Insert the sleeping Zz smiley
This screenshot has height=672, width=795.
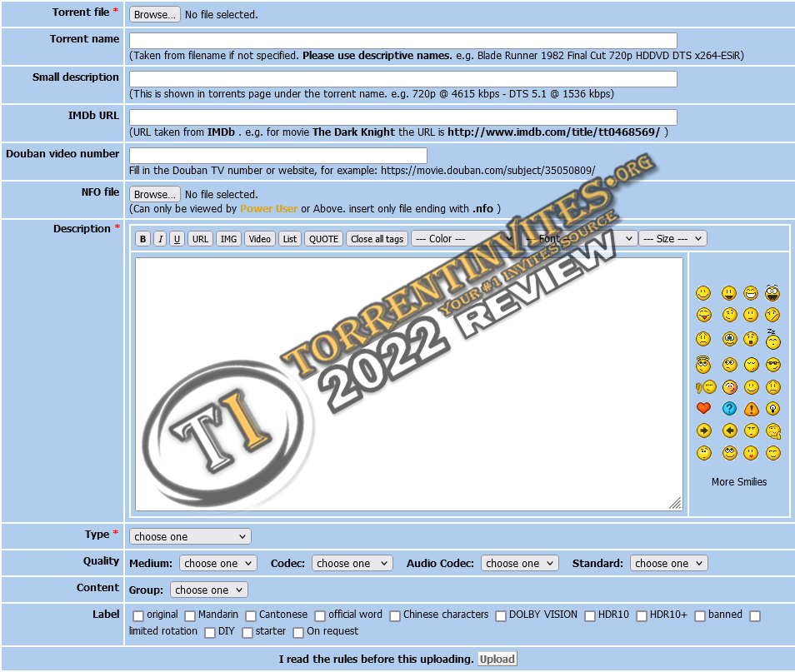click(772, 339)
